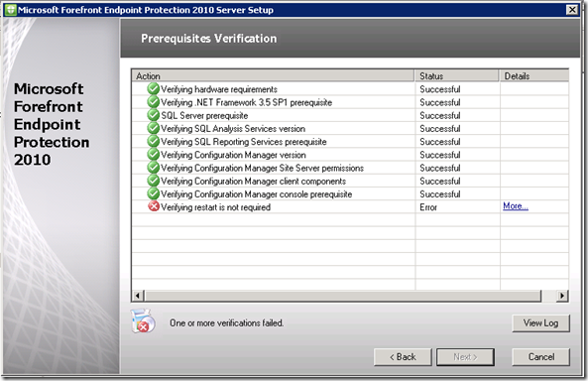
Task: Click check icon for Configuration Manager version
Action: coord(153,154)
